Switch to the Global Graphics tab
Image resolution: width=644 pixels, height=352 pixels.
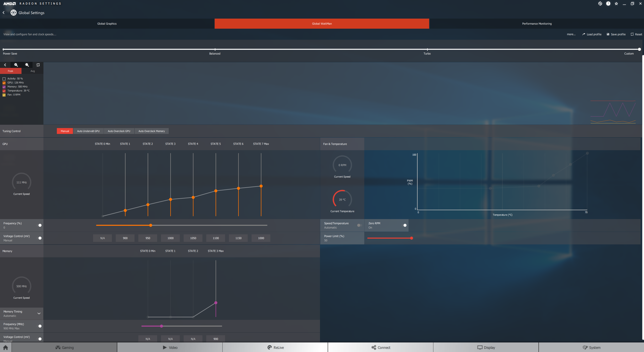(107, 24)
